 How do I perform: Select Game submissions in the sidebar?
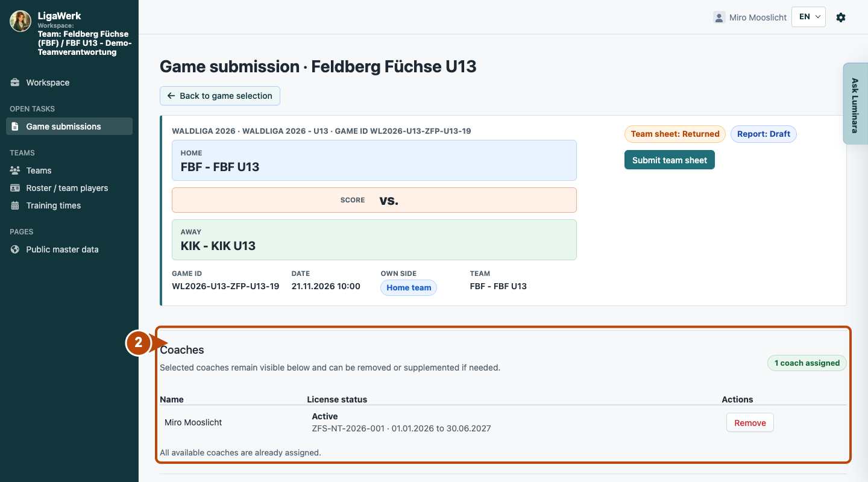69,127
